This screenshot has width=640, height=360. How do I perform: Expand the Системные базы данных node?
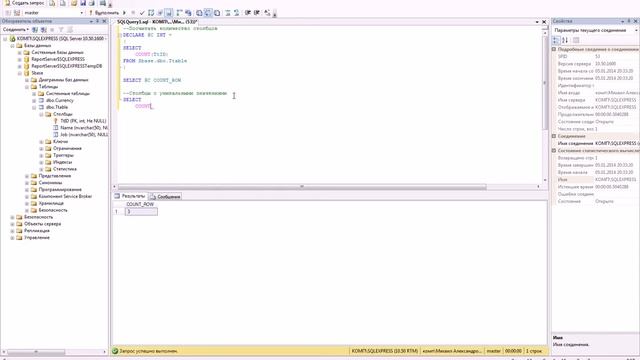20,53
